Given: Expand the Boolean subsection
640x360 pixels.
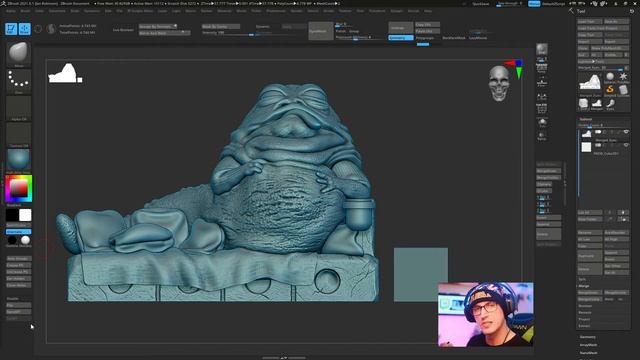Looking at the screenshot, I should 585,306.
